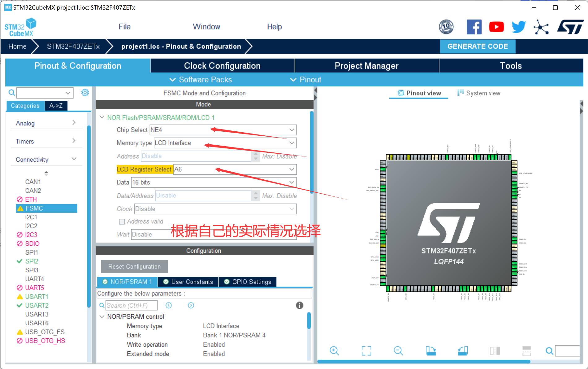Open the GPIO Settings tab
Screen dimensions: 588x369
pyautogui.click(x=248, y=282)
